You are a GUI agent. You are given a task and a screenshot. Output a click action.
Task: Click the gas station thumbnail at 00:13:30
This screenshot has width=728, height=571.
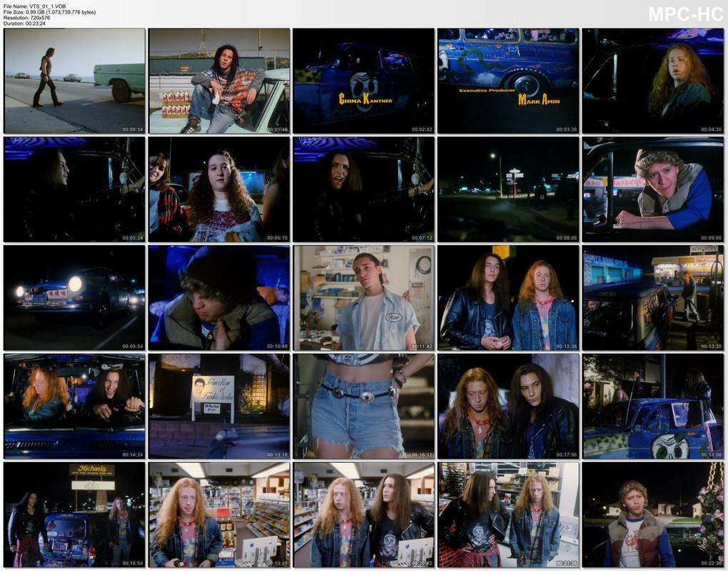[653, 298]
